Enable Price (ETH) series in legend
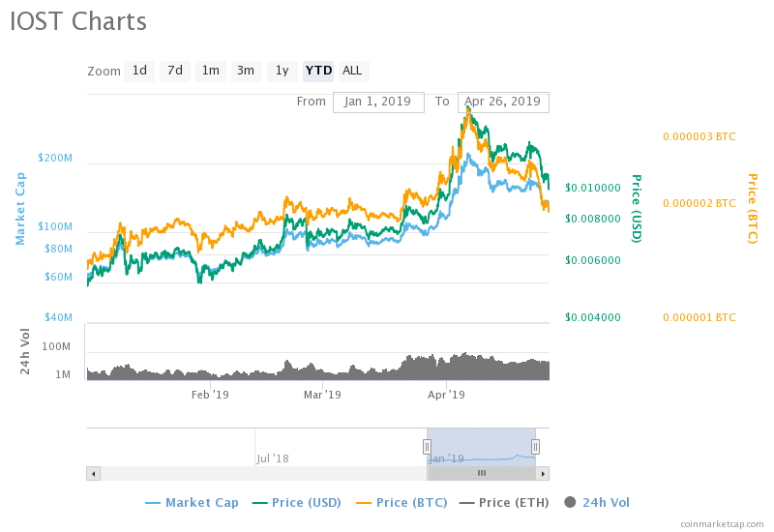Viewport: 774px width, 532px height. pos(512,502)
